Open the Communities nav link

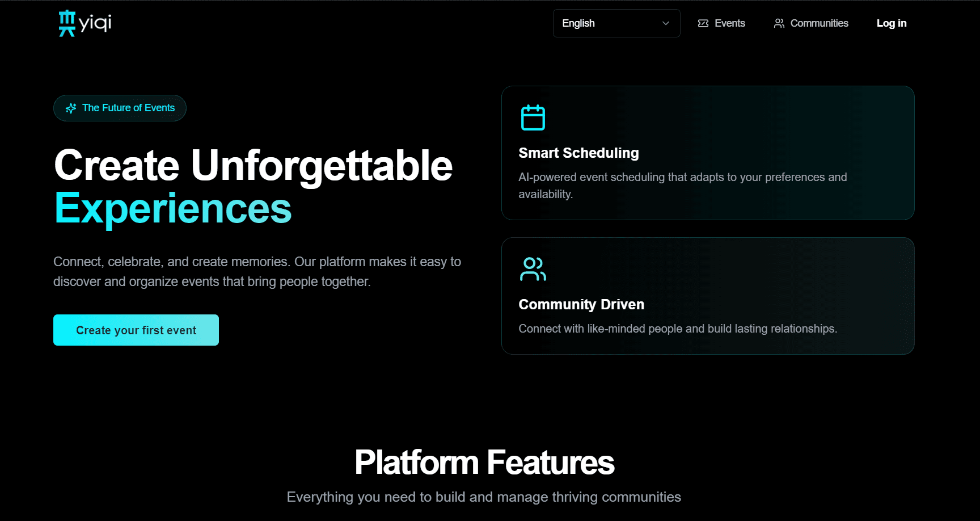pyautogui.click(x=819, y=23)
